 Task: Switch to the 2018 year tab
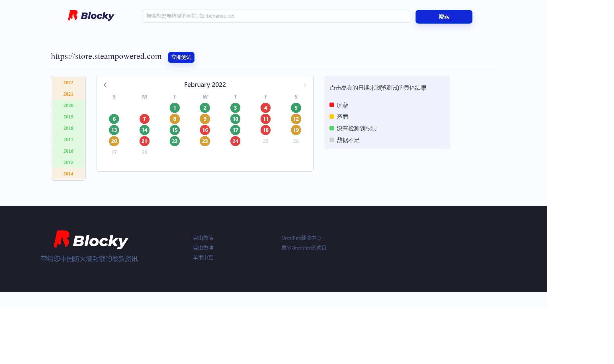coord(68,128)
